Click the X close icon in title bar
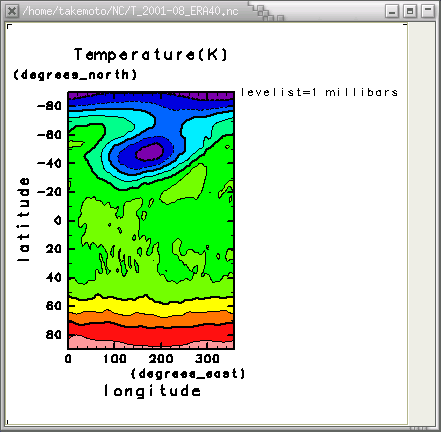Viewport: 441px width, 432px height. coord(12,11)
